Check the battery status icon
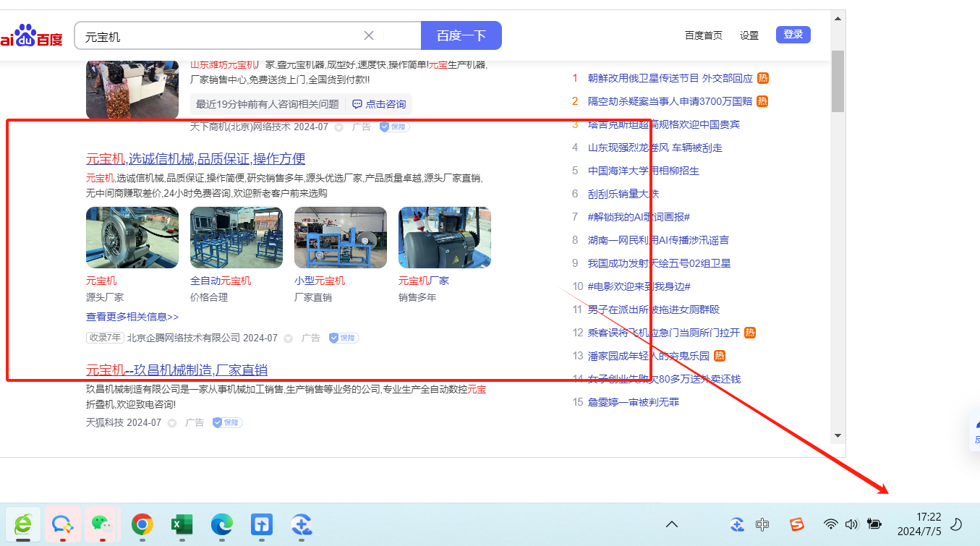 point(874,524)
